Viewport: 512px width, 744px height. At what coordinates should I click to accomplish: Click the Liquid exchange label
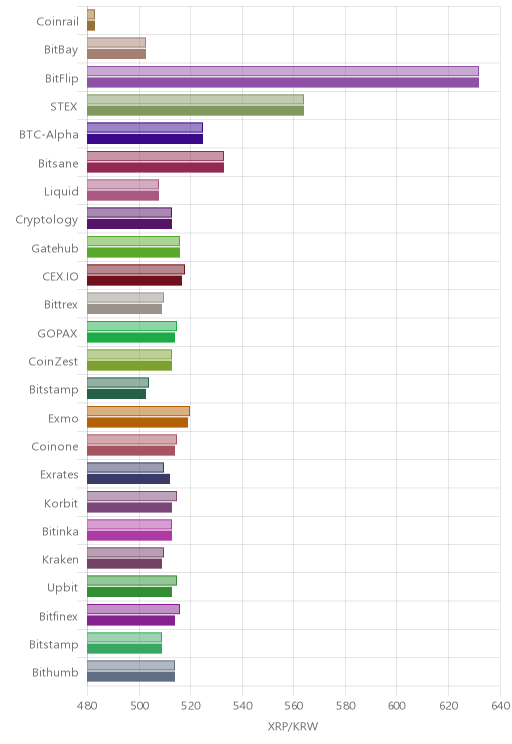tap(61, 192)
